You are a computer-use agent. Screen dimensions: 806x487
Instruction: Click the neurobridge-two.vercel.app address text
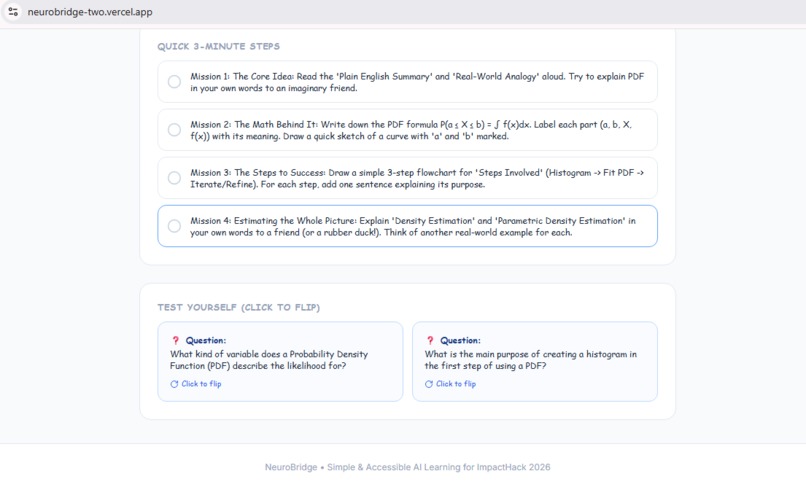tap(90, 12)
